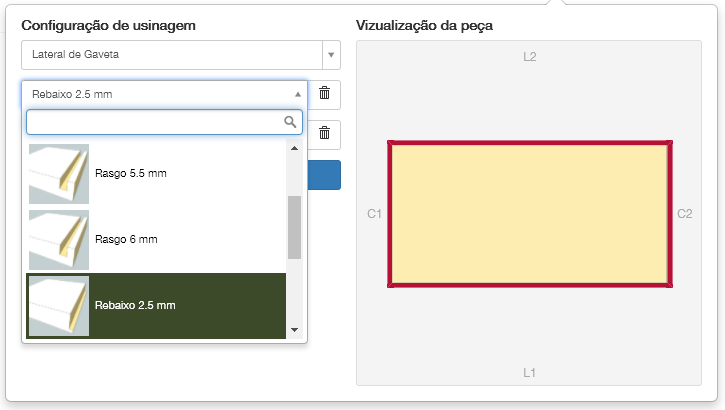Click the Rasgo 5.5 mm thumbnail image
Viewport: 725px width, 410px height.
pos(58,174)
